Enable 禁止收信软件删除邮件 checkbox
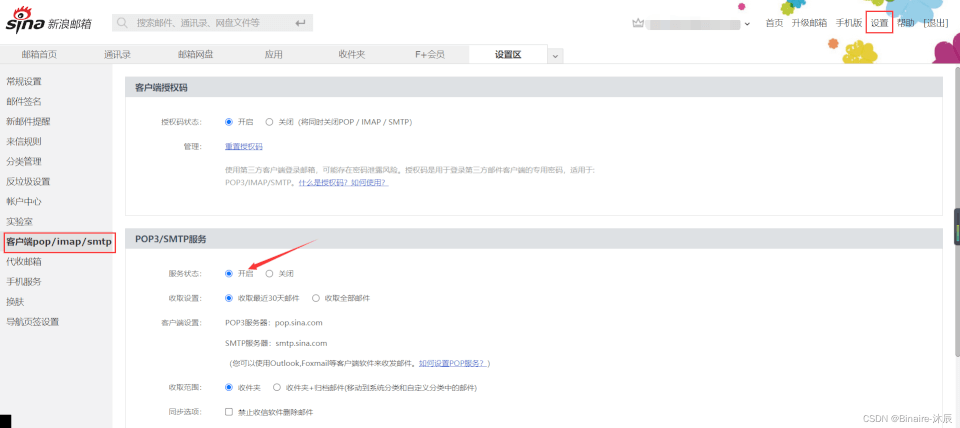 [229, 412]
